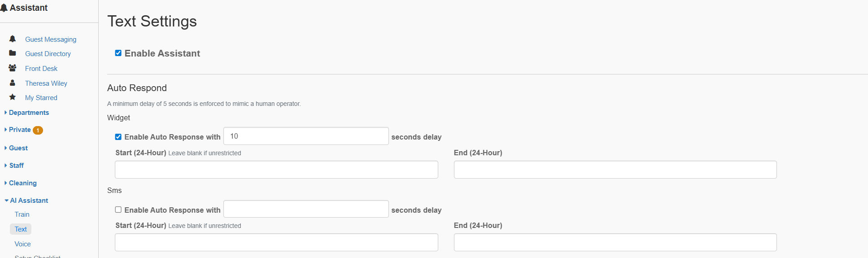Enable Sms Auto Response checkbox
The image size is (868, 258).
(118, 210)
